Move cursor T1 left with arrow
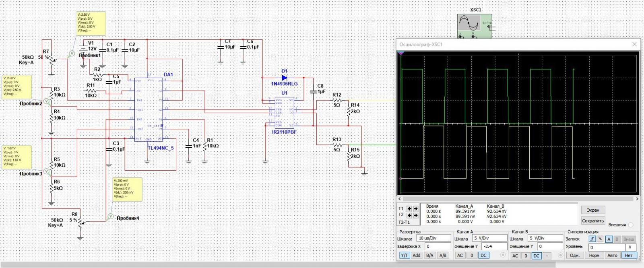Viewport: 644px width, 268px height. 409,208
